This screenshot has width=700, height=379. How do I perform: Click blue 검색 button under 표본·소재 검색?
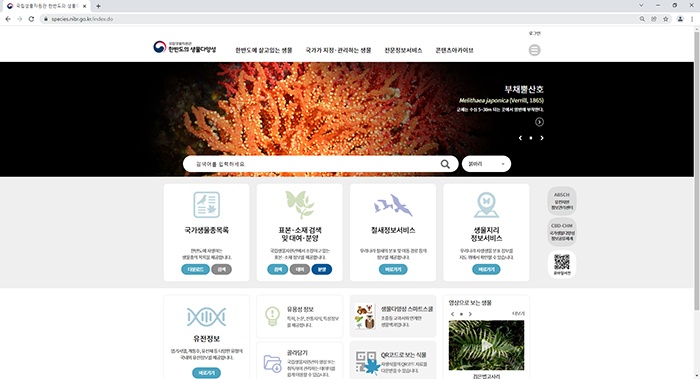(x=278, y=269)
